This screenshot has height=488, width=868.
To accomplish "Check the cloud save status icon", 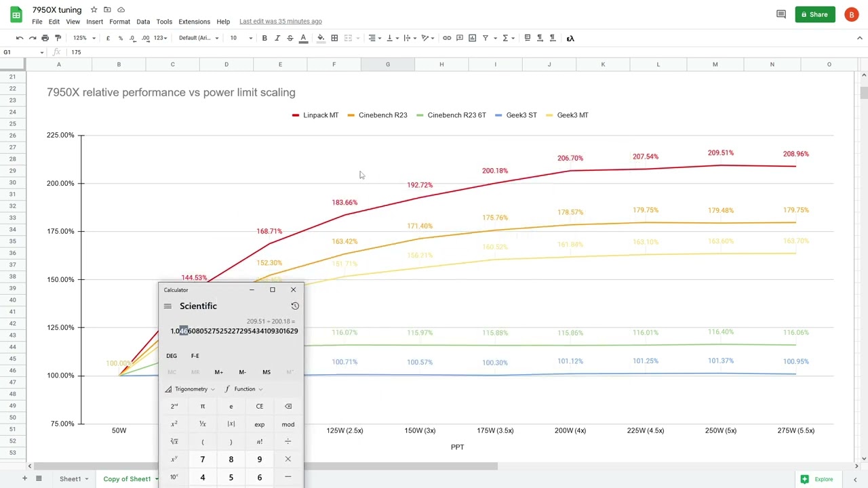I will click(x=121, y=9).
